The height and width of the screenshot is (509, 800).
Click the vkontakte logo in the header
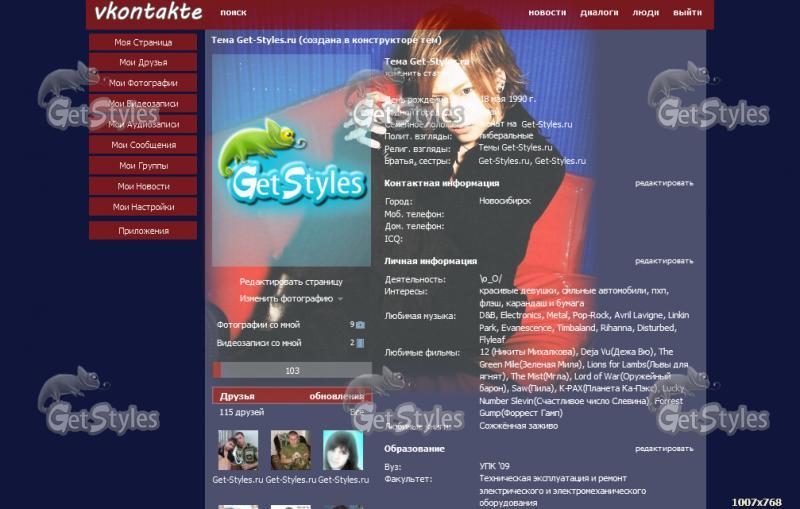click(148, 13)
